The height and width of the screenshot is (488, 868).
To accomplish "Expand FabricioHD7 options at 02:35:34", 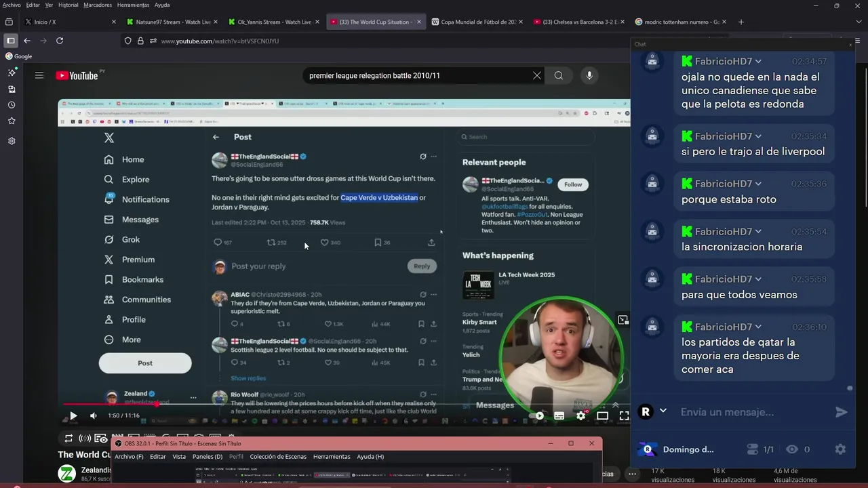I will [x=758, y=136].
